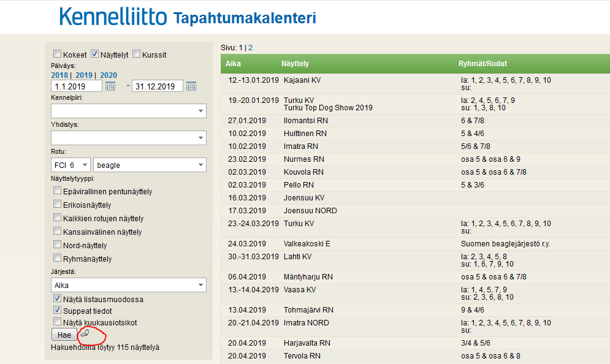The image size is (610, 364).
Task: Open the beagle breed dropdown
Action: [x=150, y=165]
